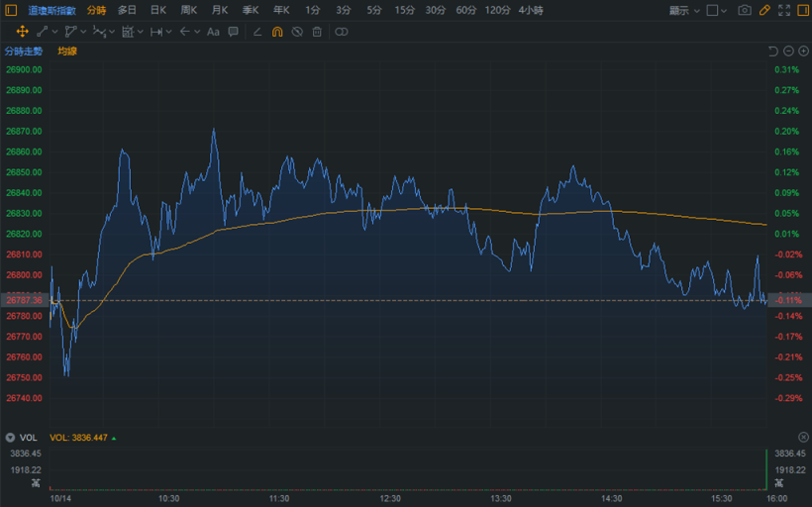Switch to the 日K tab
The height and width of the screenshot is (507, 812).
tap(158, 10)
